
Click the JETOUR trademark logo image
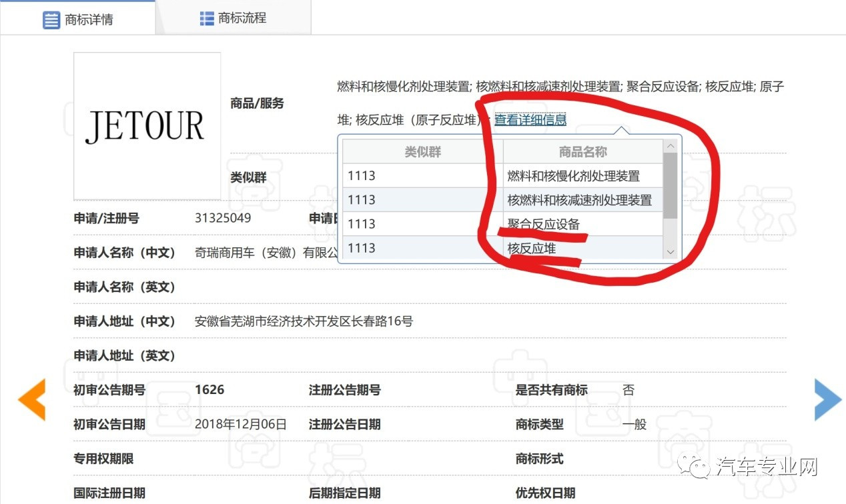tap(147, 125)
